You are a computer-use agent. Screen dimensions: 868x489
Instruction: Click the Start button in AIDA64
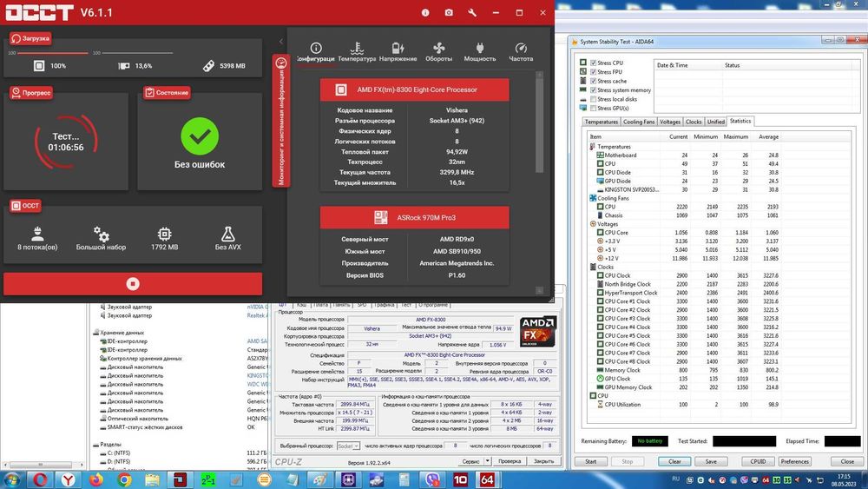click(590, 461)
